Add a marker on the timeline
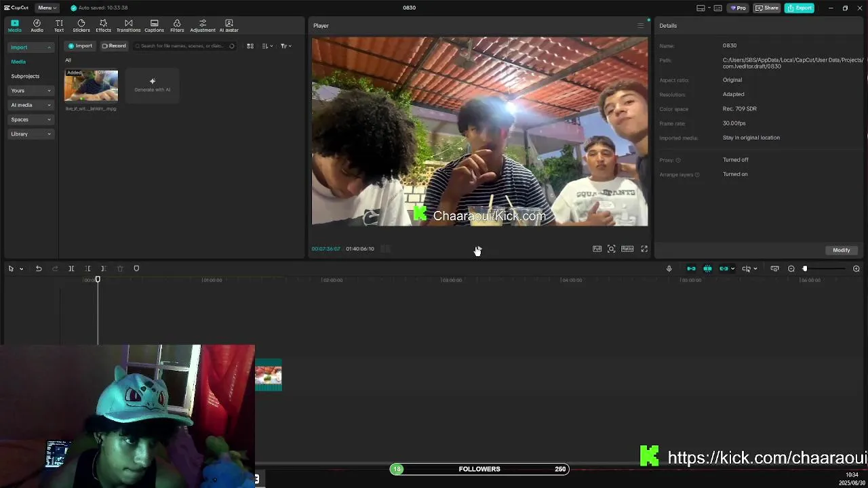This screenshot has width=868, height=488. (x=136, y=269)
